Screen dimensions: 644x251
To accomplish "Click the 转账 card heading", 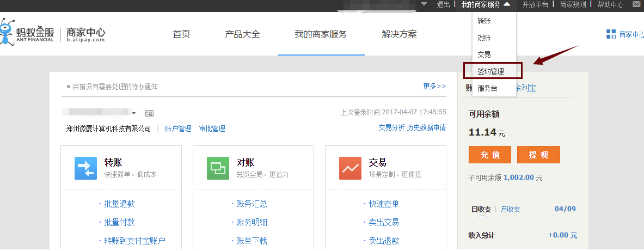I will tap(113, 162).
